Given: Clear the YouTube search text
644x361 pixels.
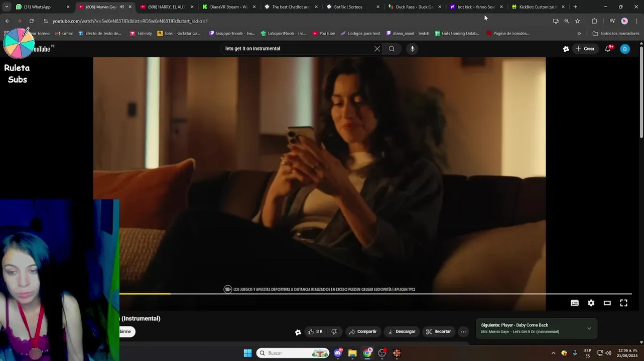Looking at the screenshot, I should 377,49.
